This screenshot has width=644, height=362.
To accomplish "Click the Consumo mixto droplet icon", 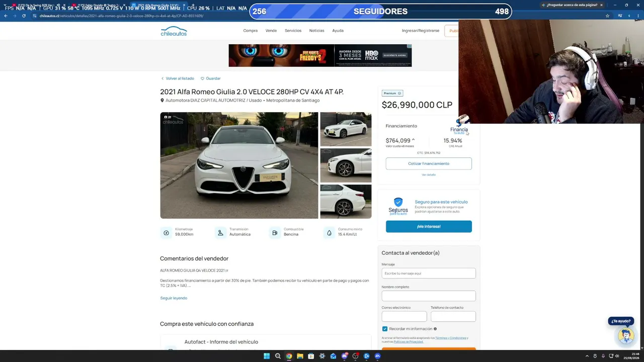I will click(x=329, y=233).
